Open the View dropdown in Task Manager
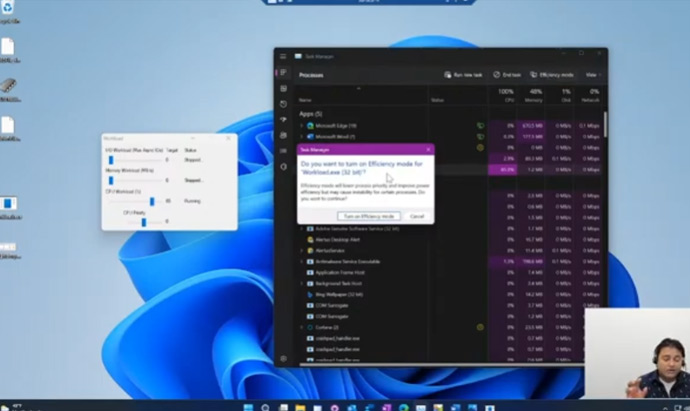This screenshot has width=690, height=411. point(593,75)
